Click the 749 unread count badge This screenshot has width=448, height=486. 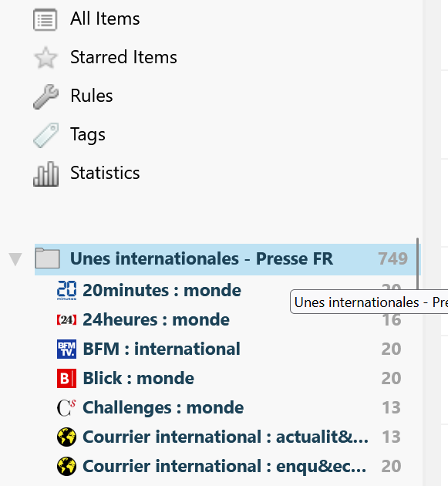392,259
